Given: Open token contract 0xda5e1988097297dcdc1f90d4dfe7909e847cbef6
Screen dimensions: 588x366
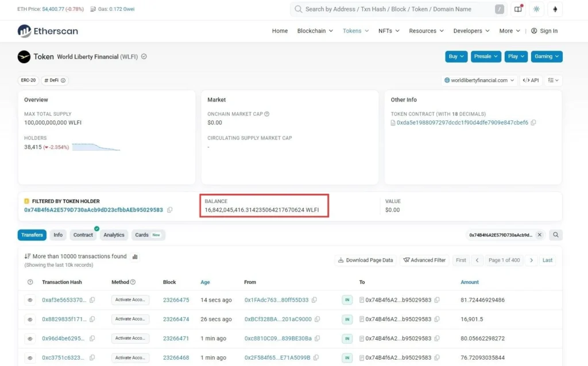Looking at the screenshot, I should 462,123.
